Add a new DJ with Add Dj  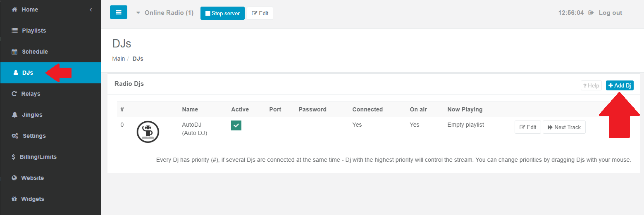(620, 85)
